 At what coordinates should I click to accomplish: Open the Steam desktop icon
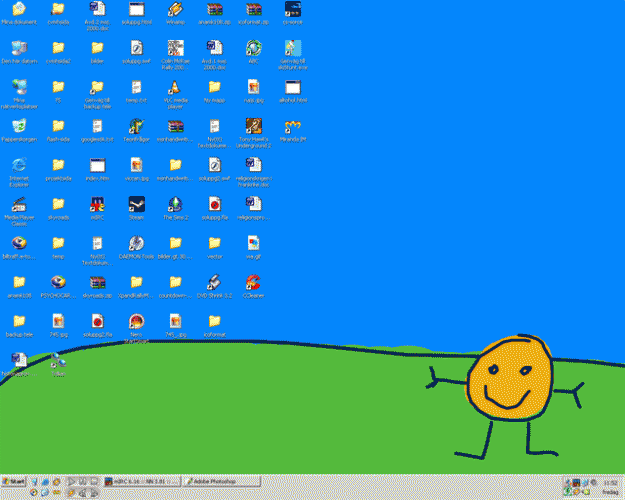coord(136,203)
